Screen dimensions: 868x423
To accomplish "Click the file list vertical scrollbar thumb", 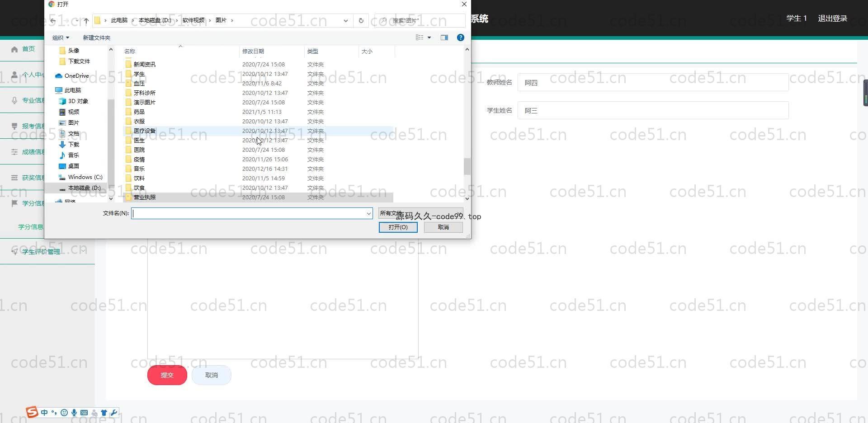I will point(467,166).
